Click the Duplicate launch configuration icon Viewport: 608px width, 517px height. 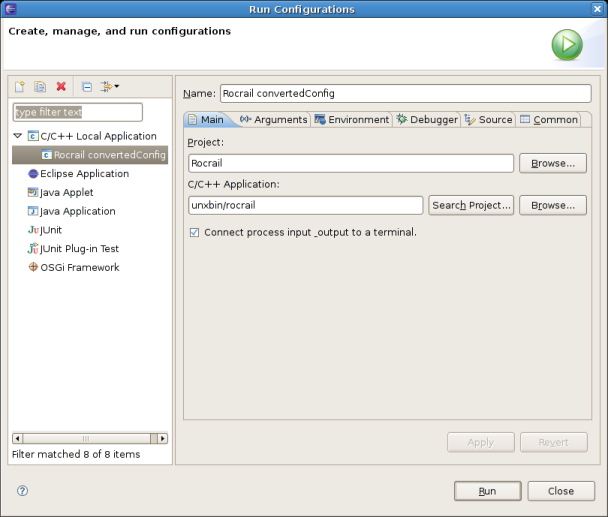pos(40,87)
